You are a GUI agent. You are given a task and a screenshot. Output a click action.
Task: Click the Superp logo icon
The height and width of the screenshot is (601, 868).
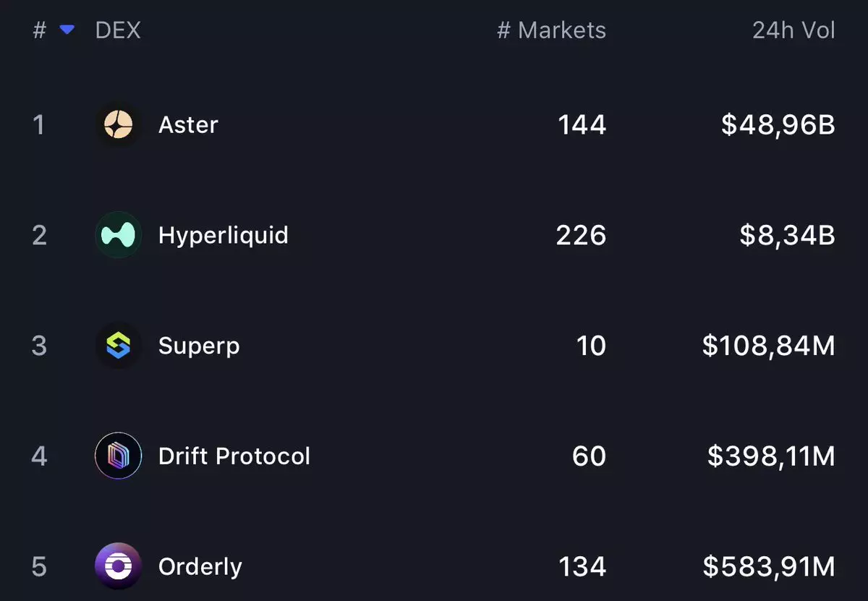pyautogui.click(x=118, y=346)
